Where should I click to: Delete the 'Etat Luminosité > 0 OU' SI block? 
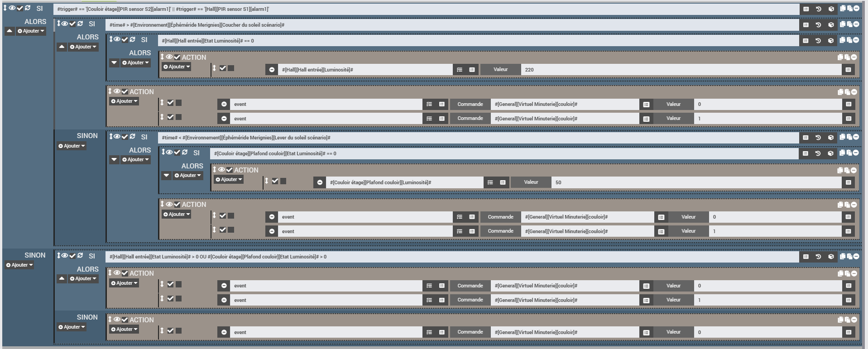856,256
